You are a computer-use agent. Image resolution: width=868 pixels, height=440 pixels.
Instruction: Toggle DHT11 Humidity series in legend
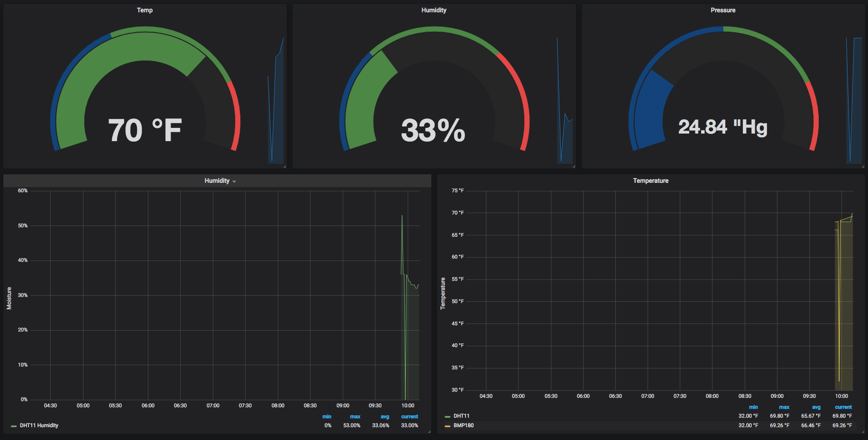pyautogui.click(x=39, y=425)
